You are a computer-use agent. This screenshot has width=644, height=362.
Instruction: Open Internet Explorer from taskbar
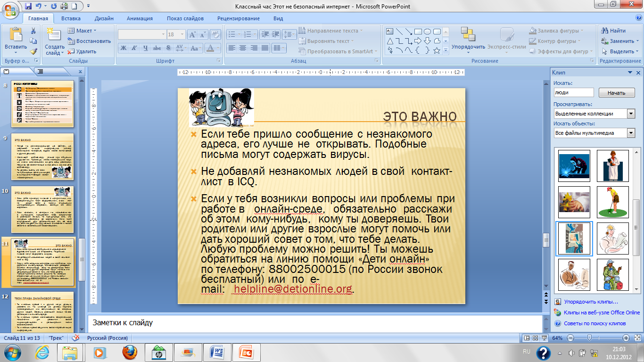[42, 352]
